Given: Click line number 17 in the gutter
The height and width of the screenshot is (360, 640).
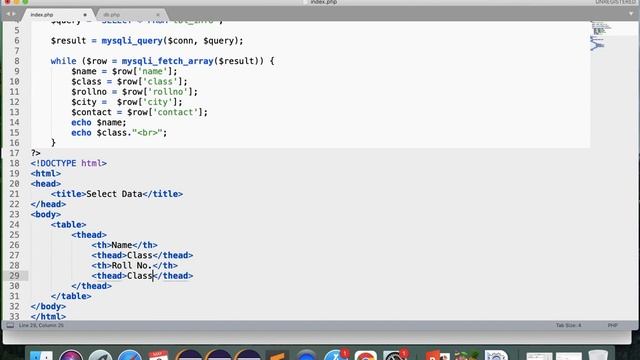Looking at the screenshot, I should (14, 153).
